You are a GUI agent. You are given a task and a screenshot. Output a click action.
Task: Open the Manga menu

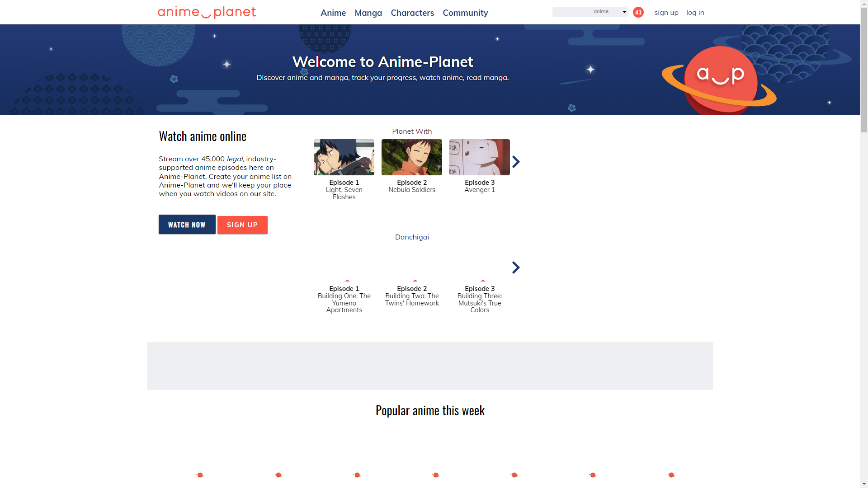pyautogui.click(x=368, y=13)
